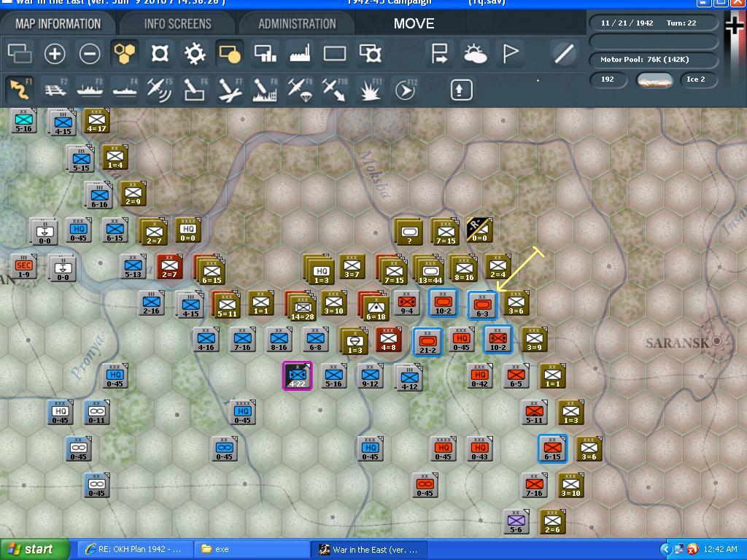Select Move mode (F1)

coord(20,90)
